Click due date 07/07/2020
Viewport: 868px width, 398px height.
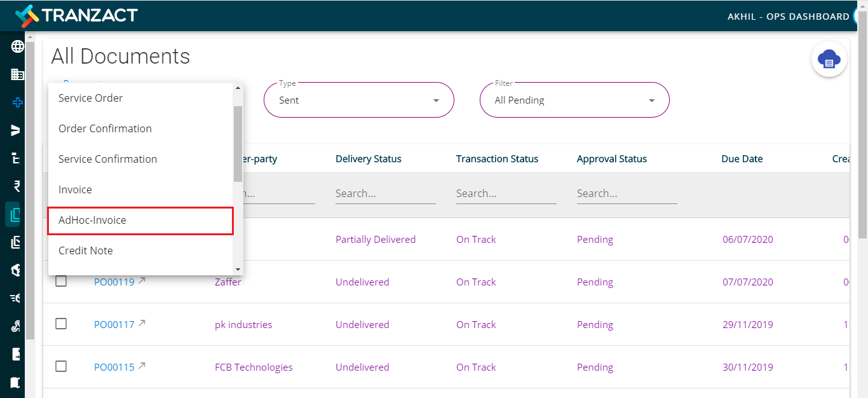(x=748, y=282)
